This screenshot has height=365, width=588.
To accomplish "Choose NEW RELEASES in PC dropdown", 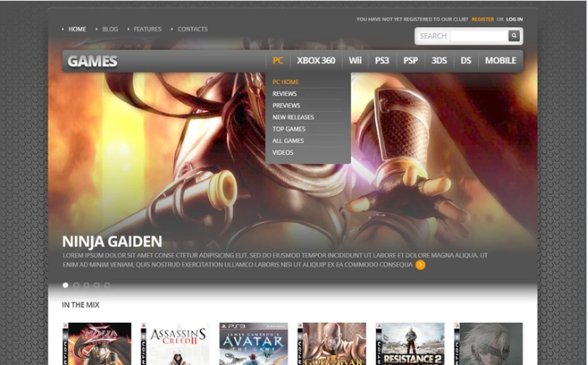I will tap(294, 117).
